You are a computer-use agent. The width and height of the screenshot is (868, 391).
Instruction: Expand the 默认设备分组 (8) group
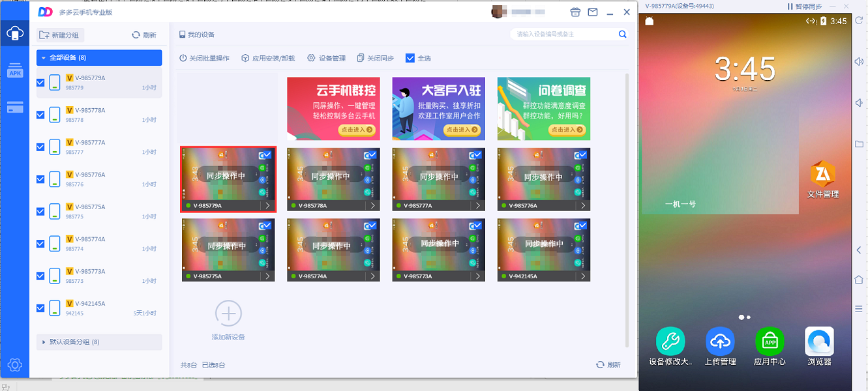click(x=99, y=342)
